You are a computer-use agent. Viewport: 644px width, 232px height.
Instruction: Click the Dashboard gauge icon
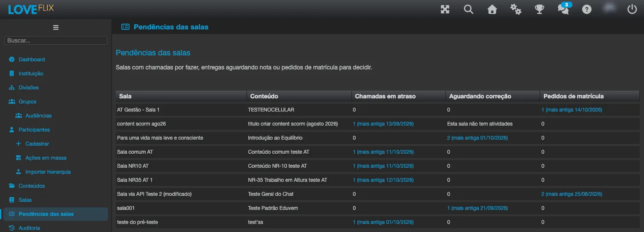[12, 59]
